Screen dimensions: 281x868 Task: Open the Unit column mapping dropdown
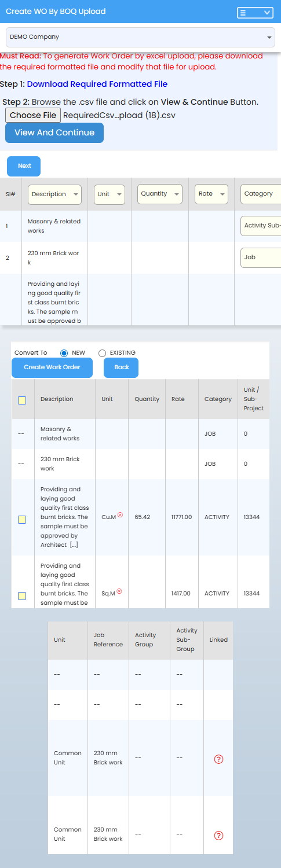click(x=110, y=194)
